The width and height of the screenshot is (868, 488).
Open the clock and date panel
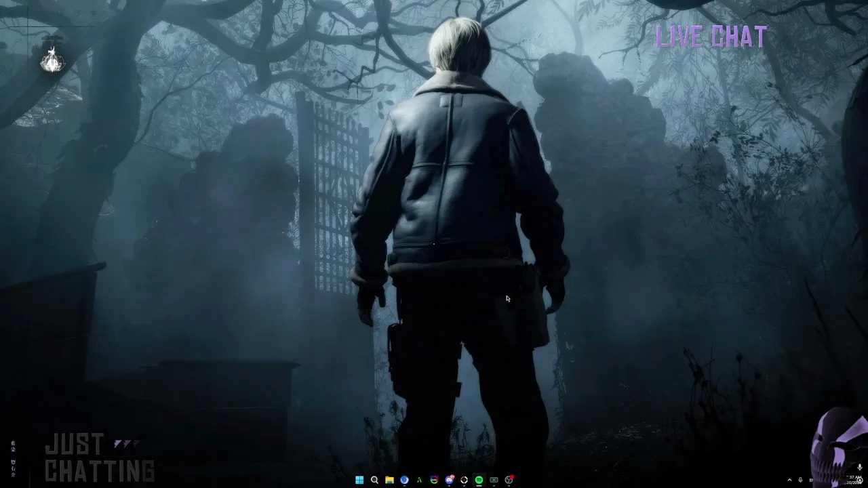point(854,480)
